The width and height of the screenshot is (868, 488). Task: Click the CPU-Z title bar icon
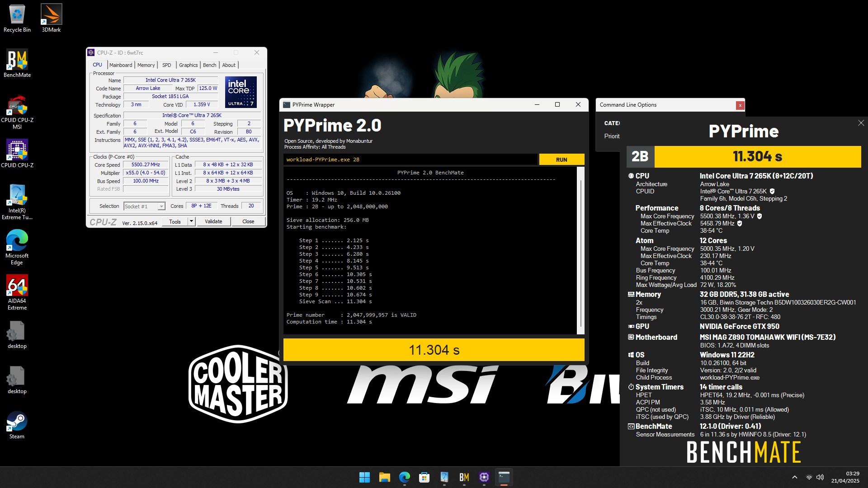[91, 52]
